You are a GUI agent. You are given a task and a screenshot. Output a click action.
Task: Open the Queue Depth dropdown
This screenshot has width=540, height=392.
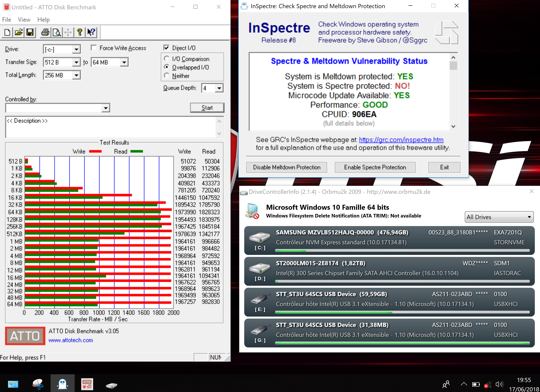pos(219,88)
